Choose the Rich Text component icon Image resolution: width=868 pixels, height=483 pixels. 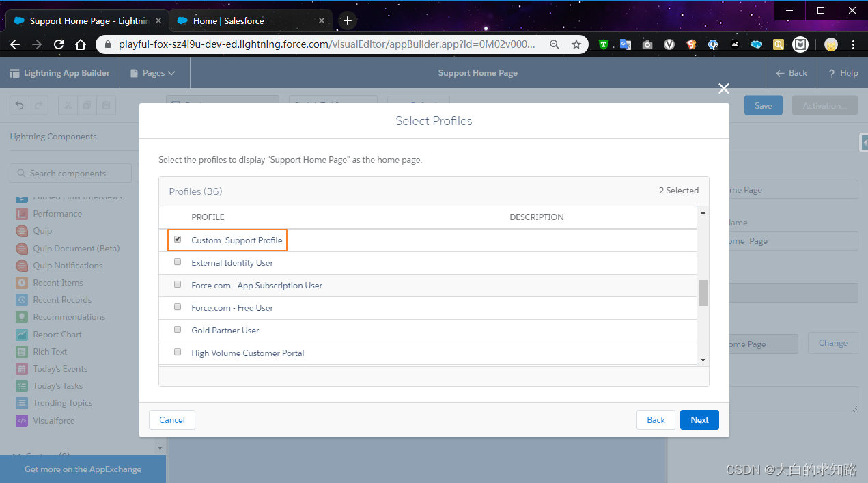(x=22, y=352)
